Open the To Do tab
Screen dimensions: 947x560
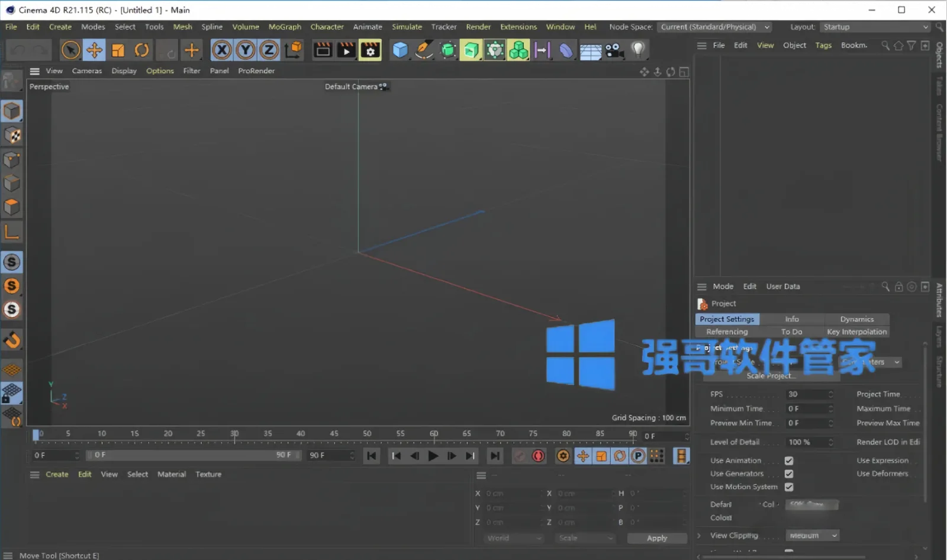click(x=791, y=332)
